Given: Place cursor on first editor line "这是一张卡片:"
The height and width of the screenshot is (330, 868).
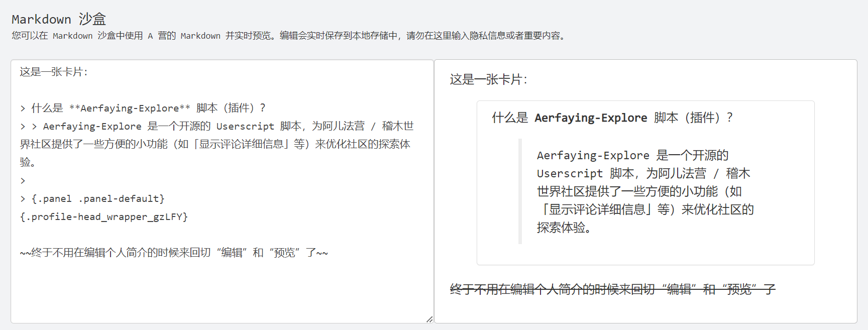Looking at the screenshot, I should [x=54, y=72].
